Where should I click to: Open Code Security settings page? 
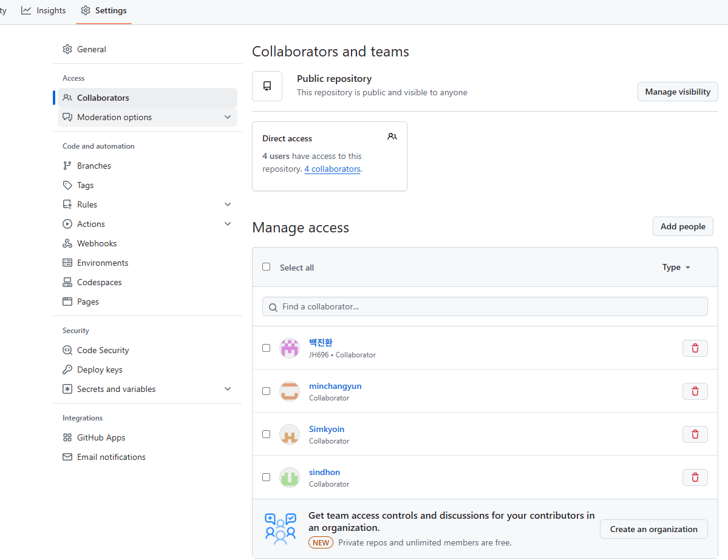pos(147,350)
